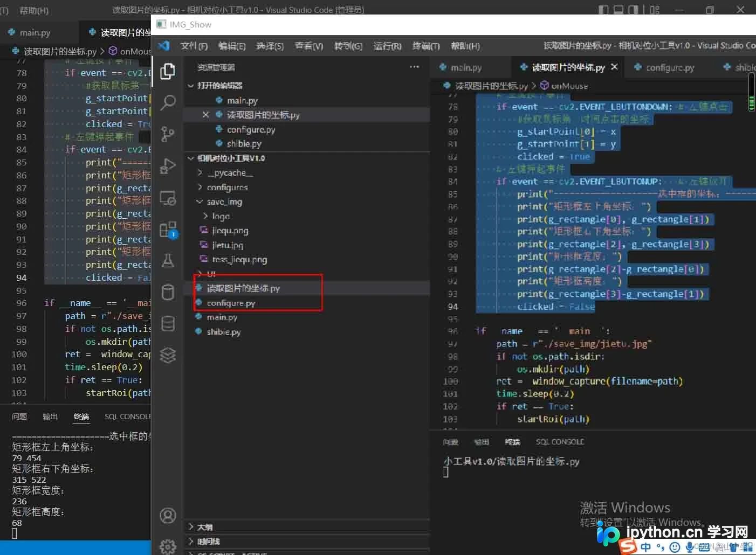The height and width of the screenshot is (555, 756).
Task: Open 文件(F) menu in IMG_Show window
Action: coord(194,46)
